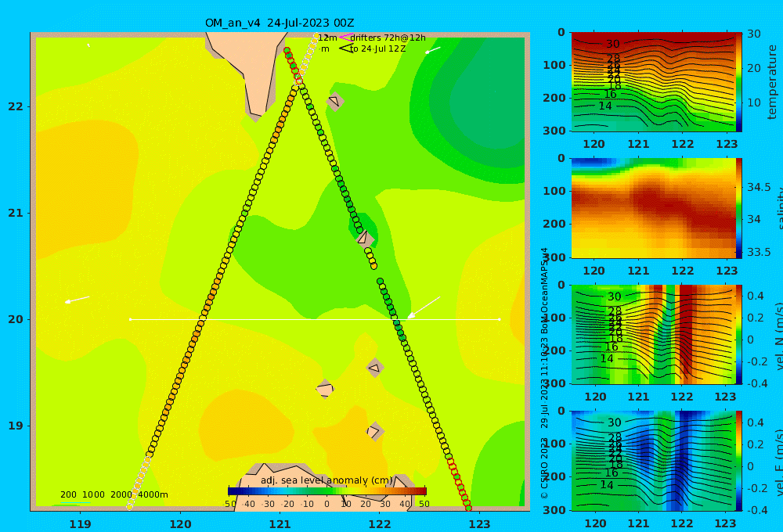Click the island near 19.3N 121.5E
The height and width of the screenshot is (532, 783).
click(325, 389)
